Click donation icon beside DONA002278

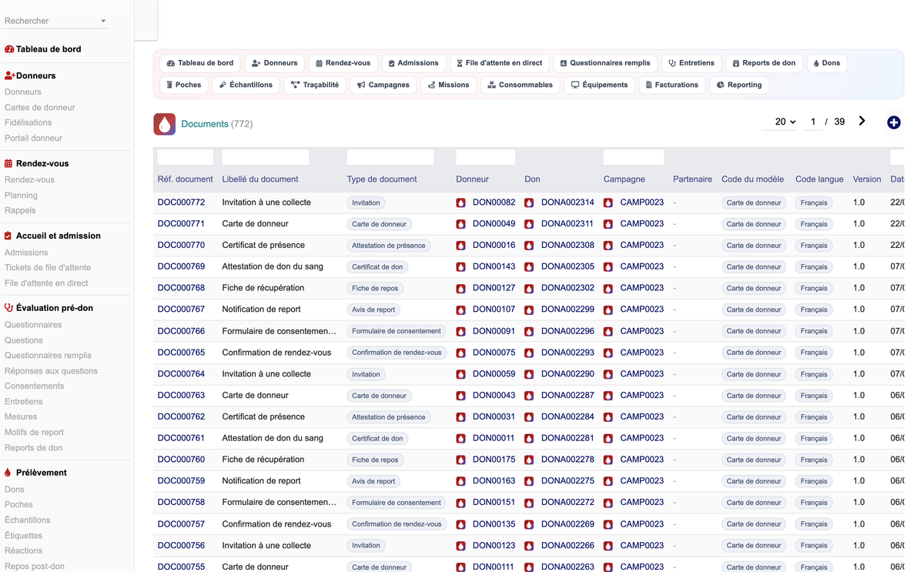[529, 460]
